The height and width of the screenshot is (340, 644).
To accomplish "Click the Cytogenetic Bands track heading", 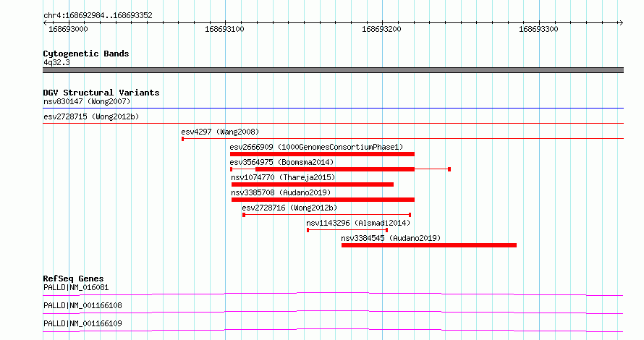I will tap(86, 54).
